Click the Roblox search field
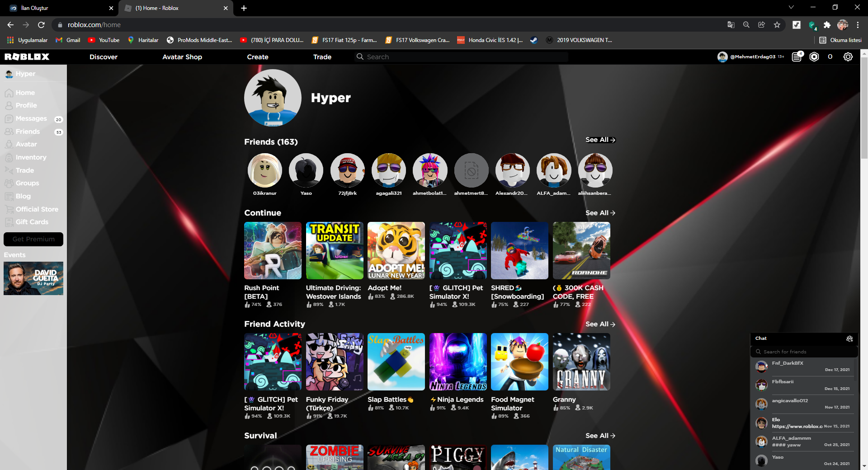 coord(462,57)
